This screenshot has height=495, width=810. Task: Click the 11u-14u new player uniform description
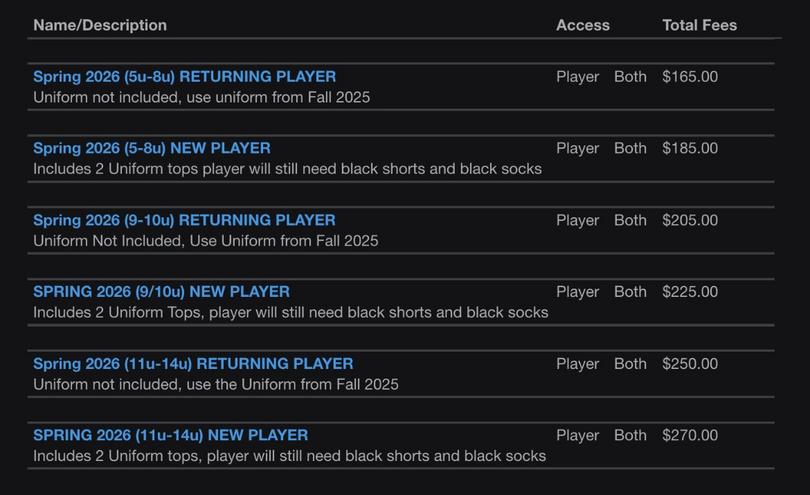[289, 456]
